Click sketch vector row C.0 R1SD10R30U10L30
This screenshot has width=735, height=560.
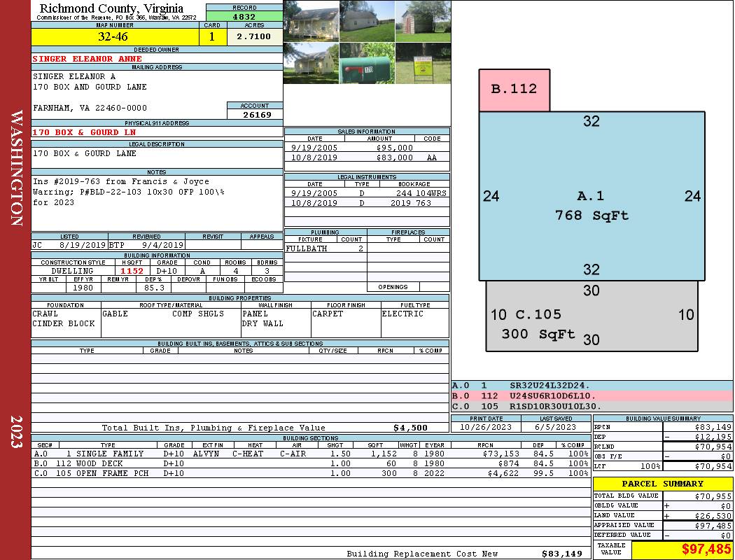[591, 406]
